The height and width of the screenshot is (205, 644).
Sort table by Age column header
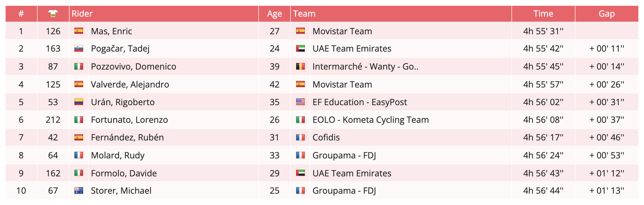pyautogui.click(x=274, y=14)
